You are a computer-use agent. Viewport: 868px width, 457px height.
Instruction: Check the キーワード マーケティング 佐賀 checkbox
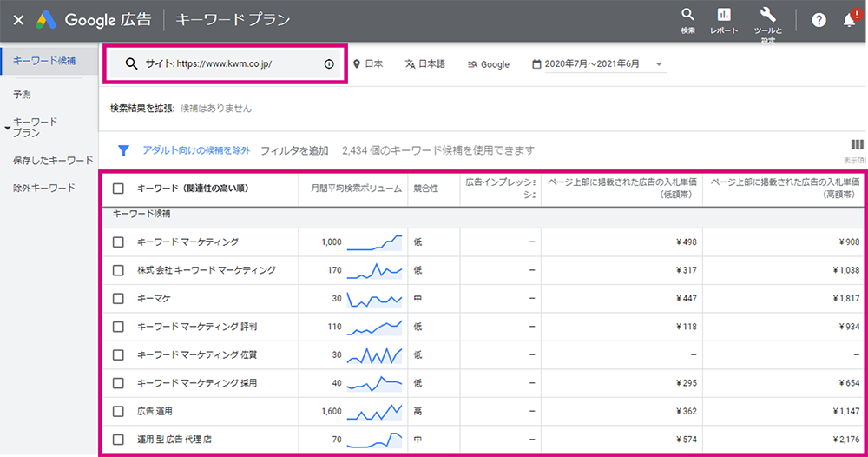(x=118, y=355)
